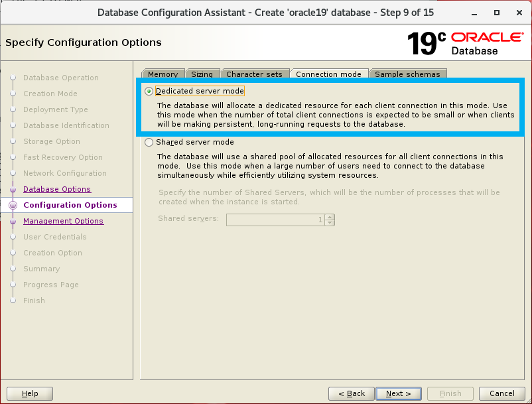
Task: Click the Summary step
Action: tap(41, 269)
